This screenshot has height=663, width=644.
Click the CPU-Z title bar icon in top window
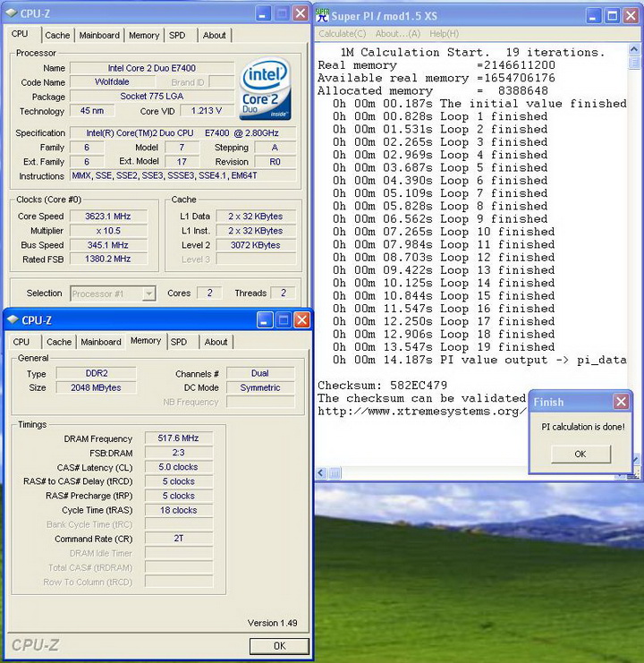(11, 13)
